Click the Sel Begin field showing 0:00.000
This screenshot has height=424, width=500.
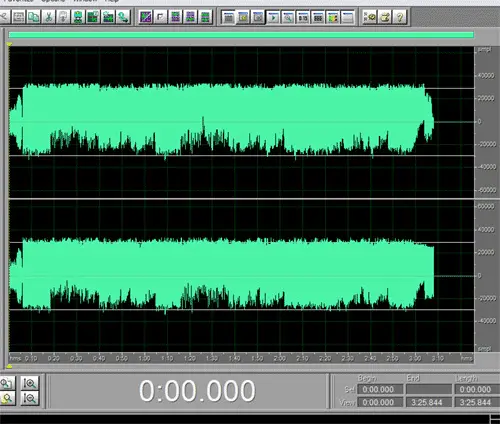click(380, 389)
